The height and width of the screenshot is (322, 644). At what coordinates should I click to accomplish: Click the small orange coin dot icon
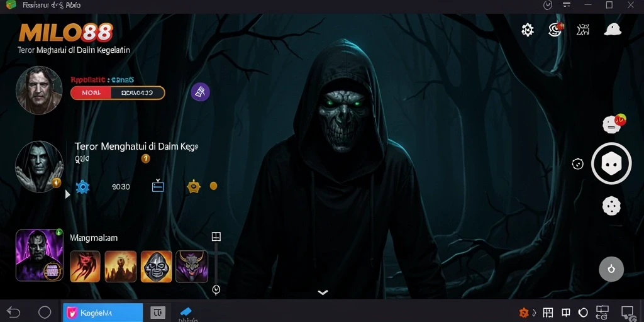(214, 186)
